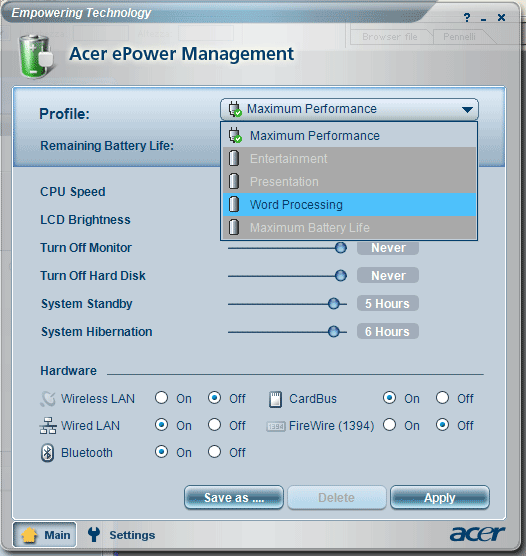
Task: Click the 5 Hours standby value
Action: click(388, 304)
